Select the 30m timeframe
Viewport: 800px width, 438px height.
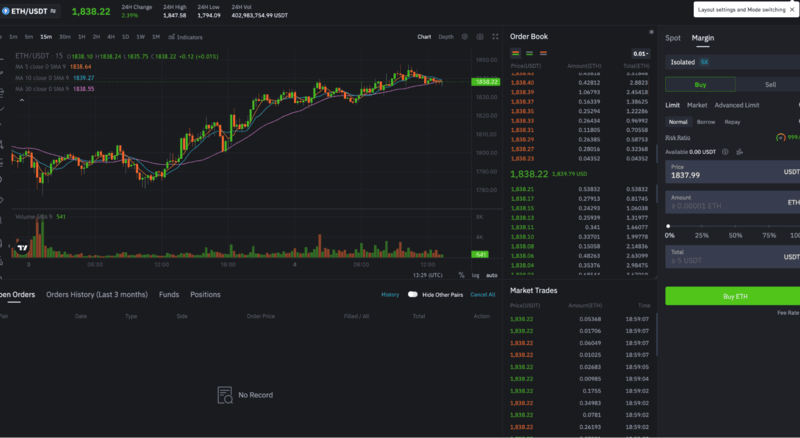tap(65, 37)
